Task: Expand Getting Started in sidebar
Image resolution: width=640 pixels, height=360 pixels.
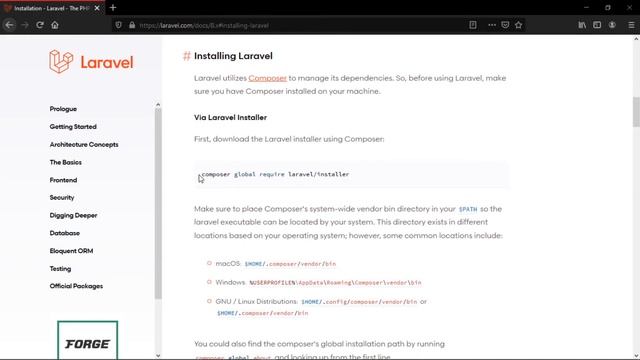Action: 73,127
